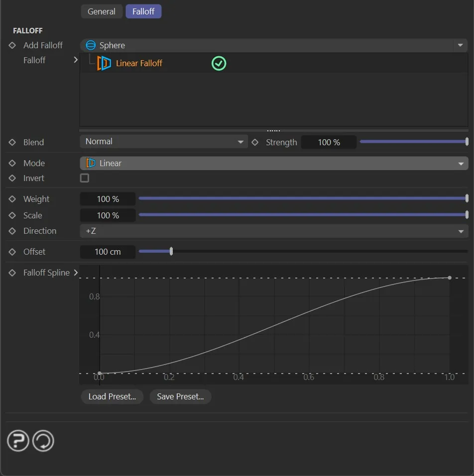Expand the Falloff Spline chevron
Screen dimensions: 474x476
[x=76, y=273]
